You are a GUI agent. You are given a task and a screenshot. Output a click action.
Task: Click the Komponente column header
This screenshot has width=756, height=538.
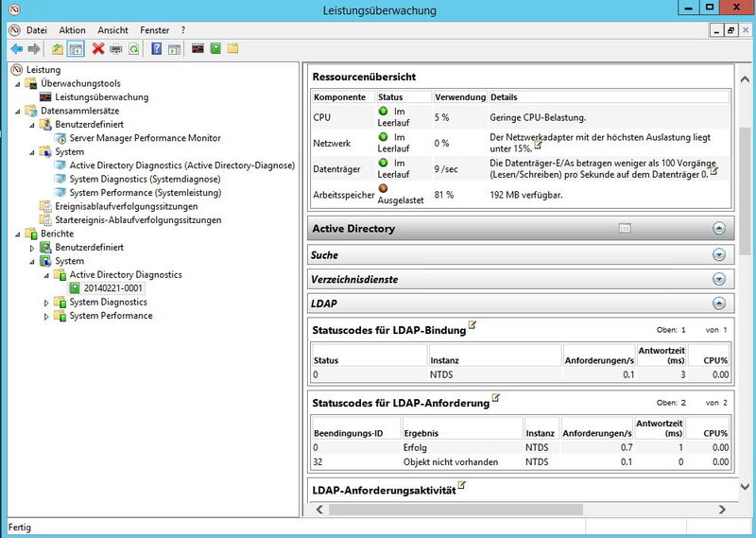[x=343, y=97]
